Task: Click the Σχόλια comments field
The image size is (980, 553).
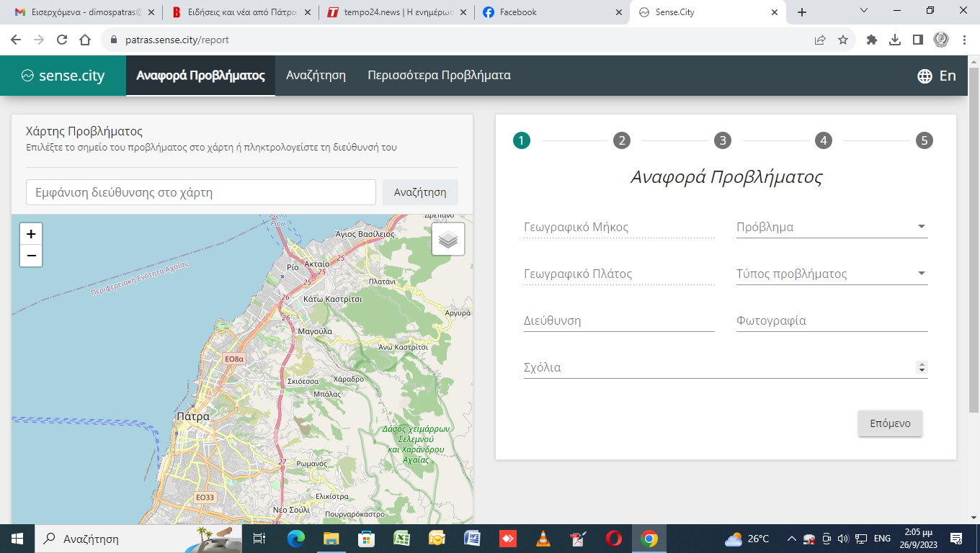Action: click(x=726, y=368)
